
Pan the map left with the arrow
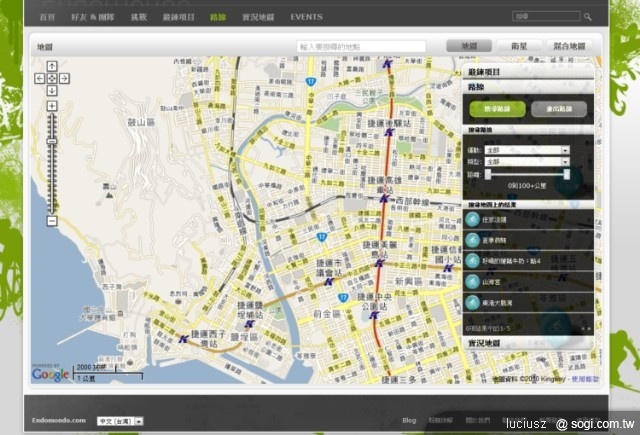point(40,78)
